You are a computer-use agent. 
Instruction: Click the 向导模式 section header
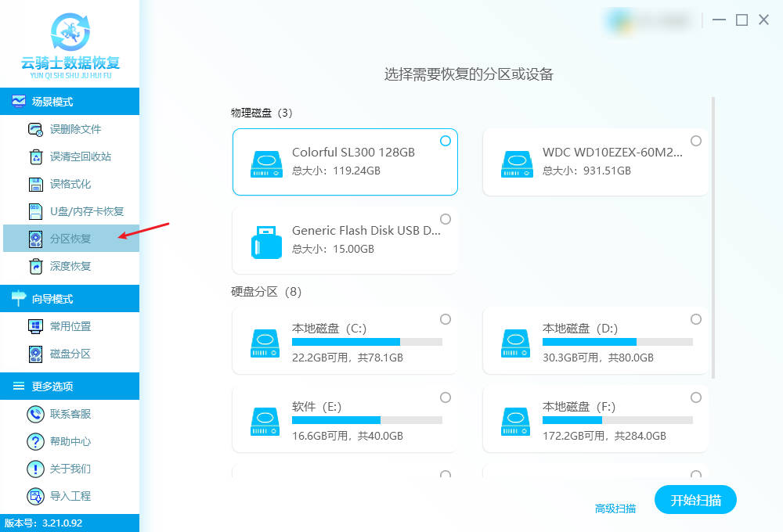tap(70, 298)
